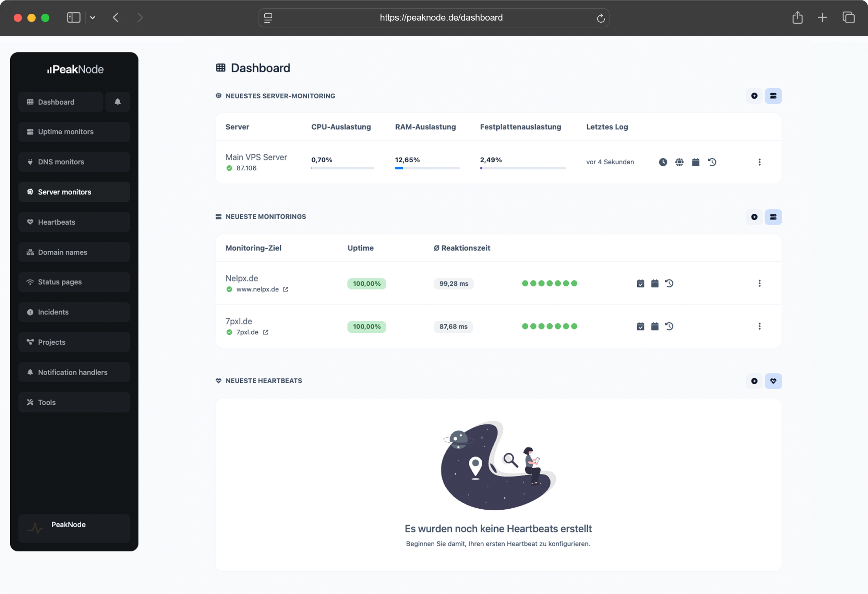Open the three-dot menu on the Nelpx.de row
The width and height of the screenshot is (868, 594).
point(759,283)
